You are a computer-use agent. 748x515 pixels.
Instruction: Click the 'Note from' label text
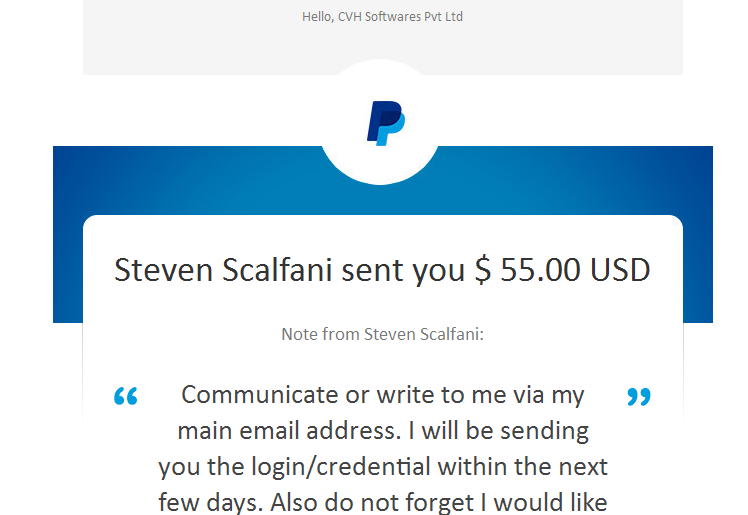tap(320, 334)
